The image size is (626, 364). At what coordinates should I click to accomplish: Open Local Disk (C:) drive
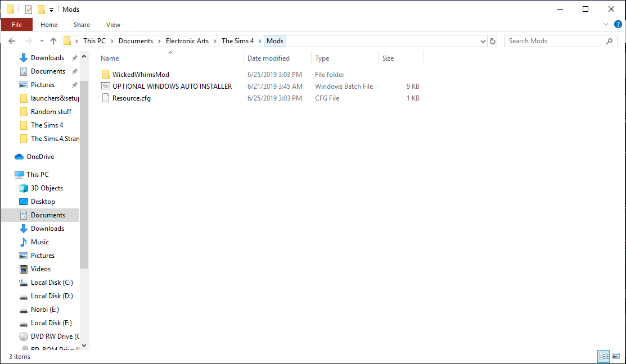(52, 283)
